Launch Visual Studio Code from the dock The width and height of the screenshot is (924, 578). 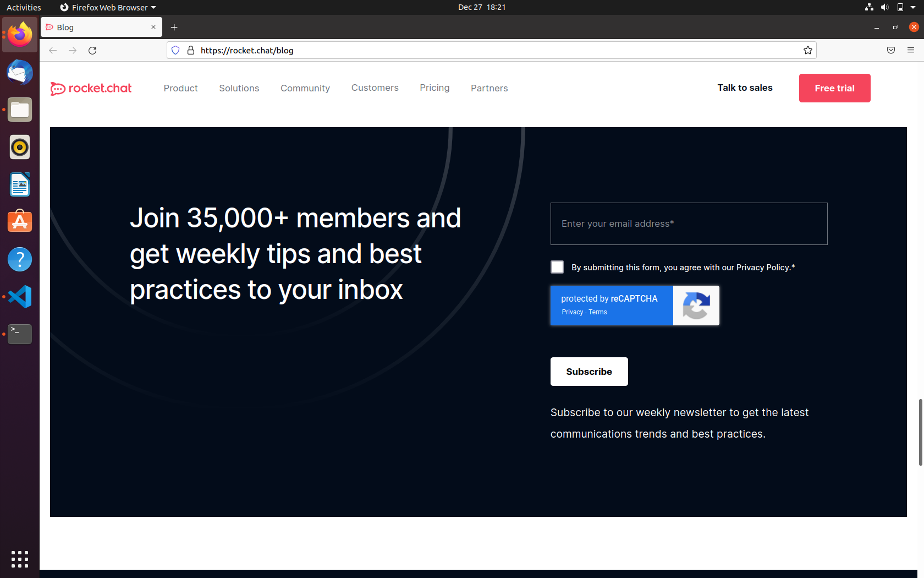19,297
